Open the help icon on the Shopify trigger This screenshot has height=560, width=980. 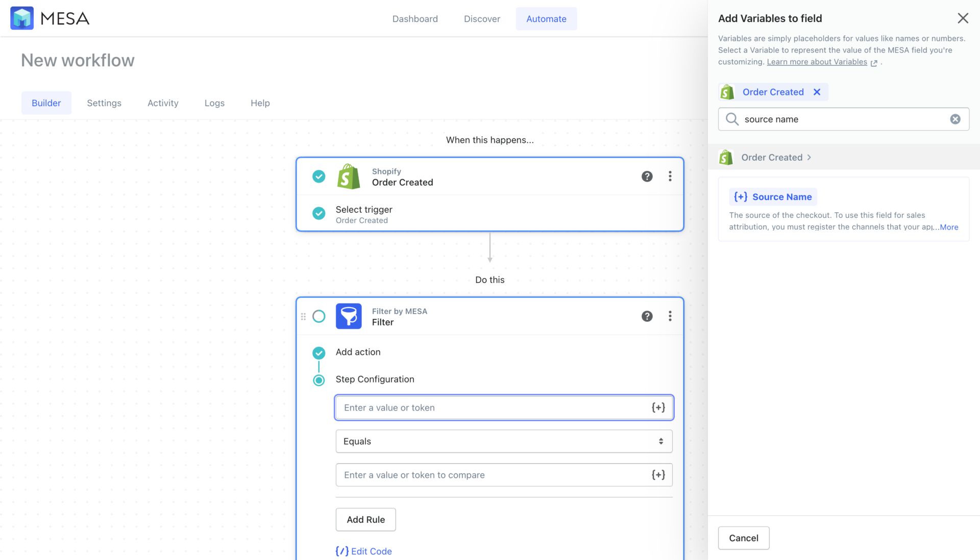647,176
